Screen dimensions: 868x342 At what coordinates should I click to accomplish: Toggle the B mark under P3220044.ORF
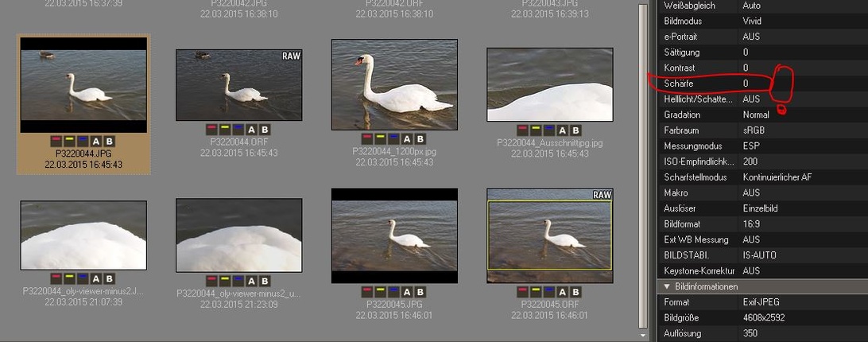265,130
